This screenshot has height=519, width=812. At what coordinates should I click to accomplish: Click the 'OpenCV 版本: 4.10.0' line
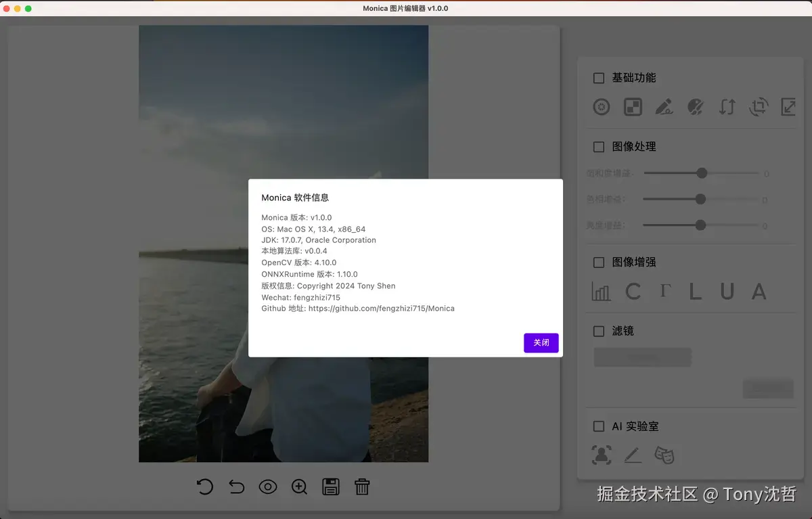pyautogui.click(x=298, y=263)
